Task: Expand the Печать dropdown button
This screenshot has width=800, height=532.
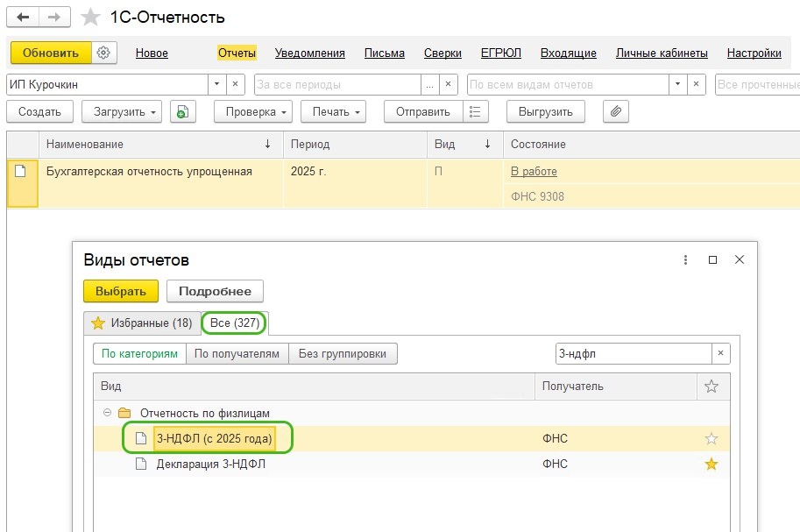Action: click(x=334, y=112)
